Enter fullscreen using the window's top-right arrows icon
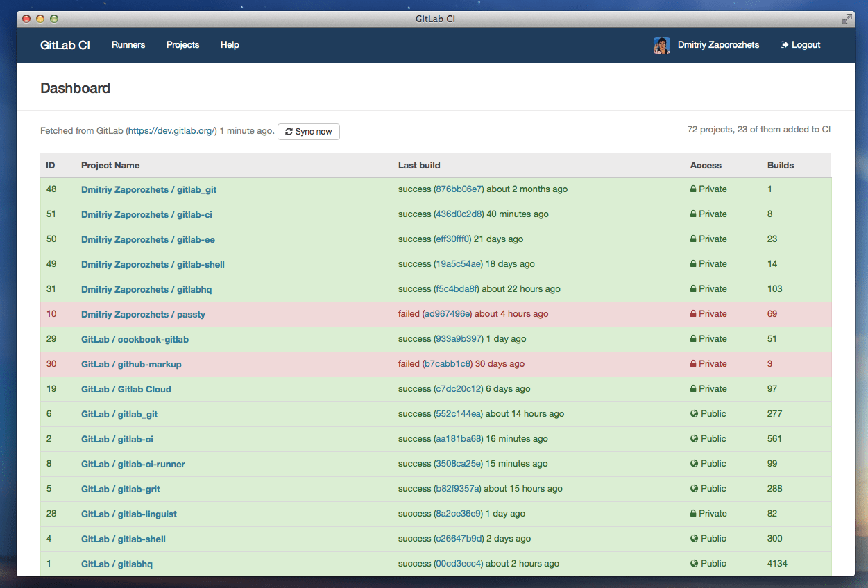Screen dimensions: 868x588 (x=846, y=19)
